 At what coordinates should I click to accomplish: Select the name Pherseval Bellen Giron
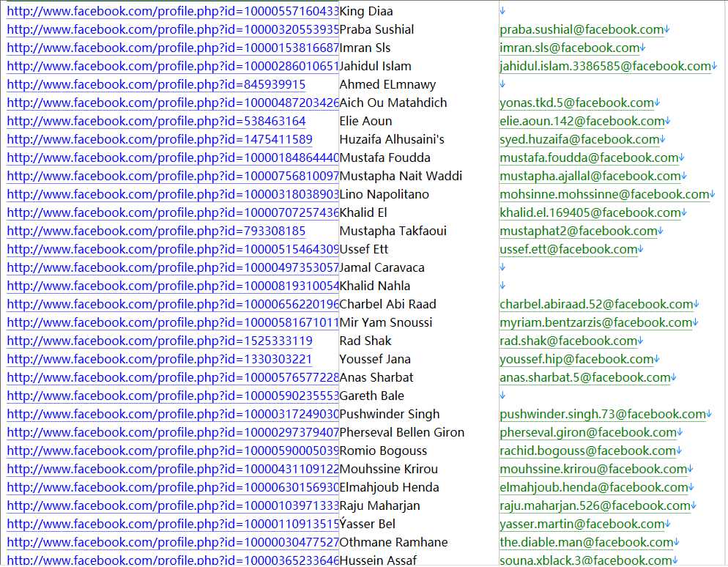402,432
